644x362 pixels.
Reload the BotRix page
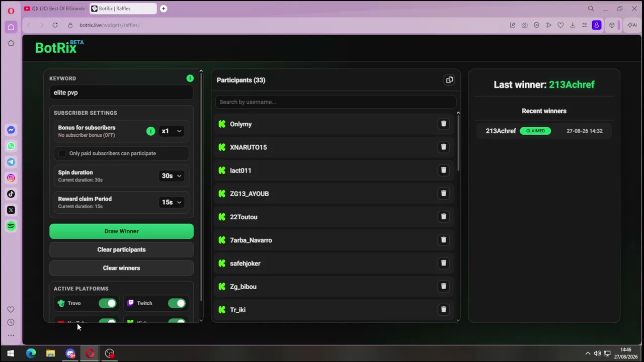point(55,25)
